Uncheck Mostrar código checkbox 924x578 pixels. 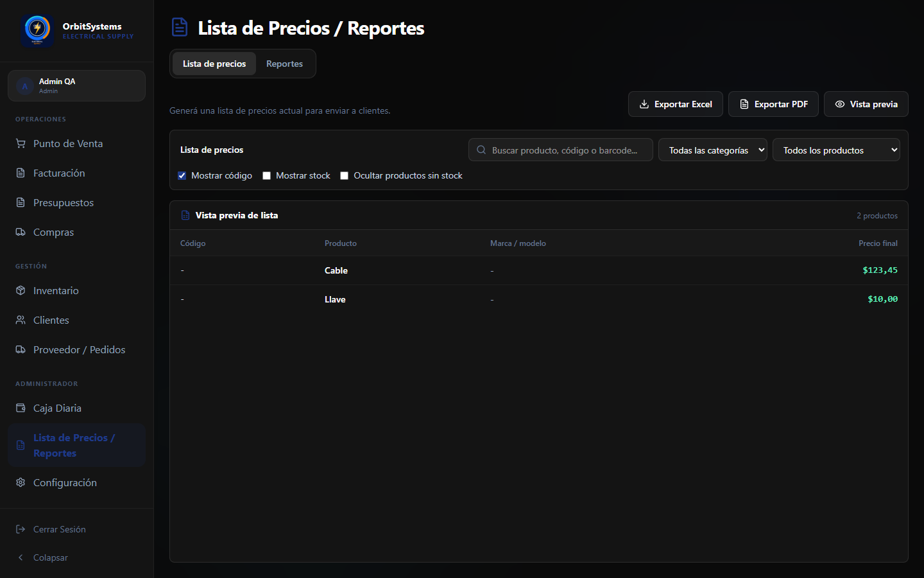tap(182, 175)
